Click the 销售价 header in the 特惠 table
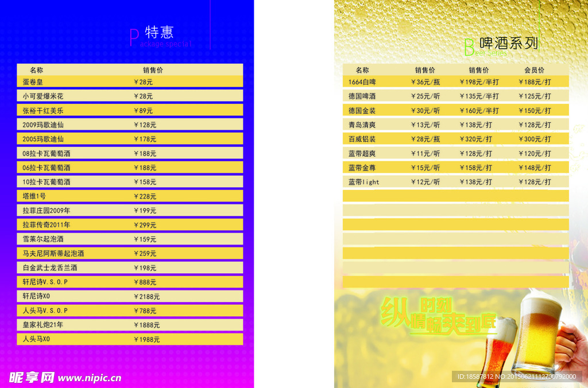The image size is (588, 388). click(x=153, y=70)
